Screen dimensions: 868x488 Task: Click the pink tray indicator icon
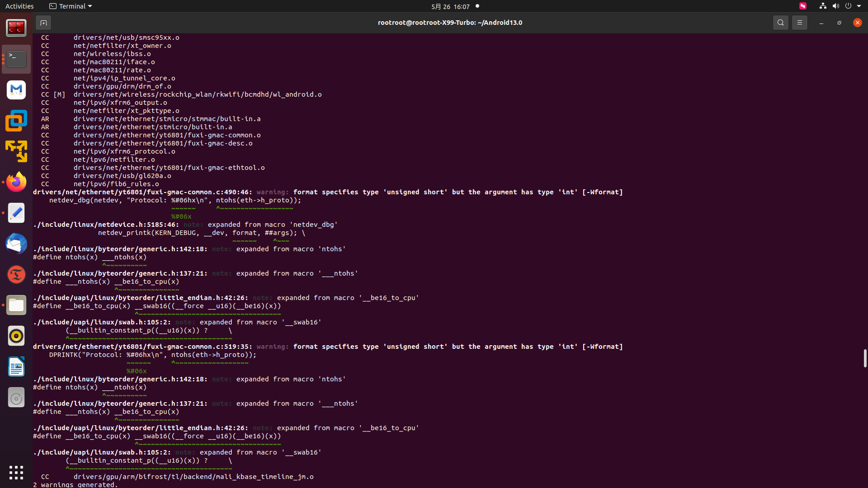tap(803, 6)
